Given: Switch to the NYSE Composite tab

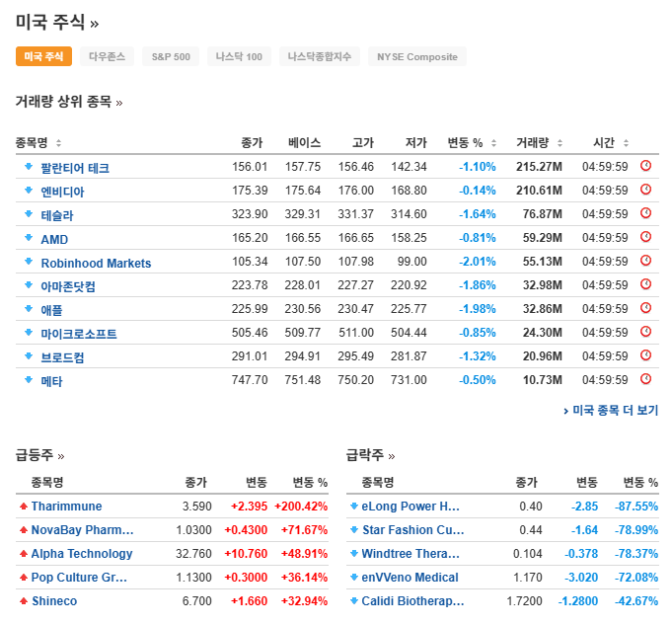Looking at the screenshot, I should tap(417, 56).
